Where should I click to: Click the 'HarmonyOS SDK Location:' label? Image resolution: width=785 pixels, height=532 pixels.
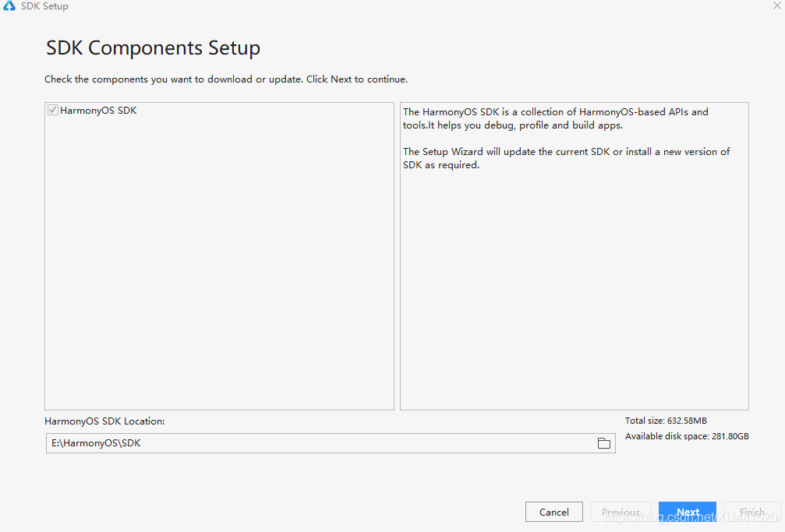[104, 421]
